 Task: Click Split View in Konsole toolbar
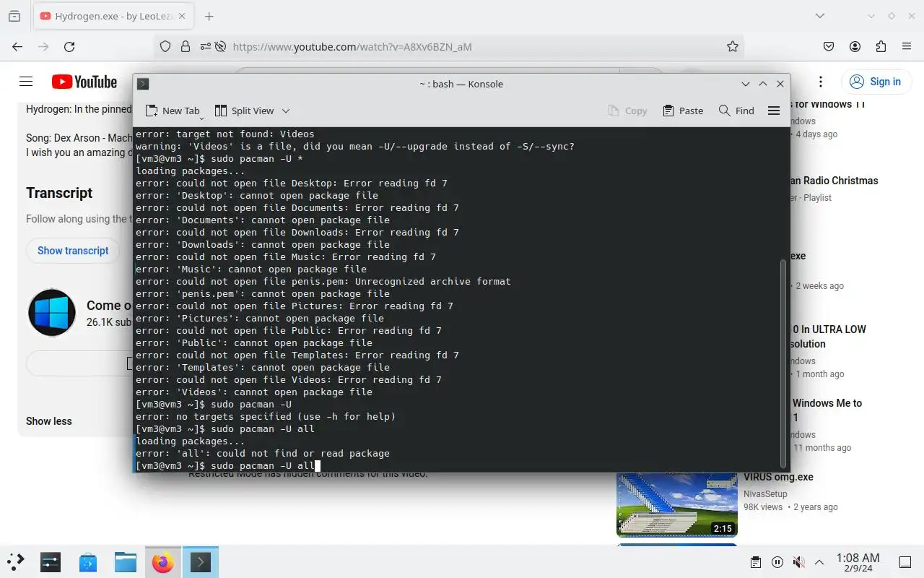pos(245,111)
